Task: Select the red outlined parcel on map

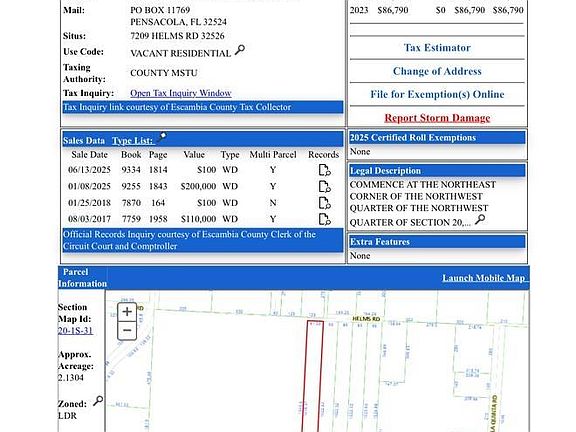Action: 314,375
